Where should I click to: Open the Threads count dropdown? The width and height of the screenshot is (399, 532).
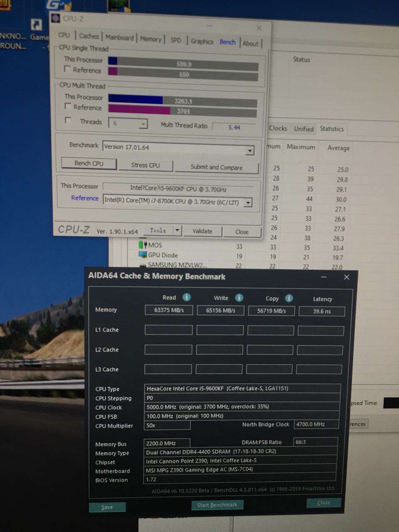click(143, 124)
